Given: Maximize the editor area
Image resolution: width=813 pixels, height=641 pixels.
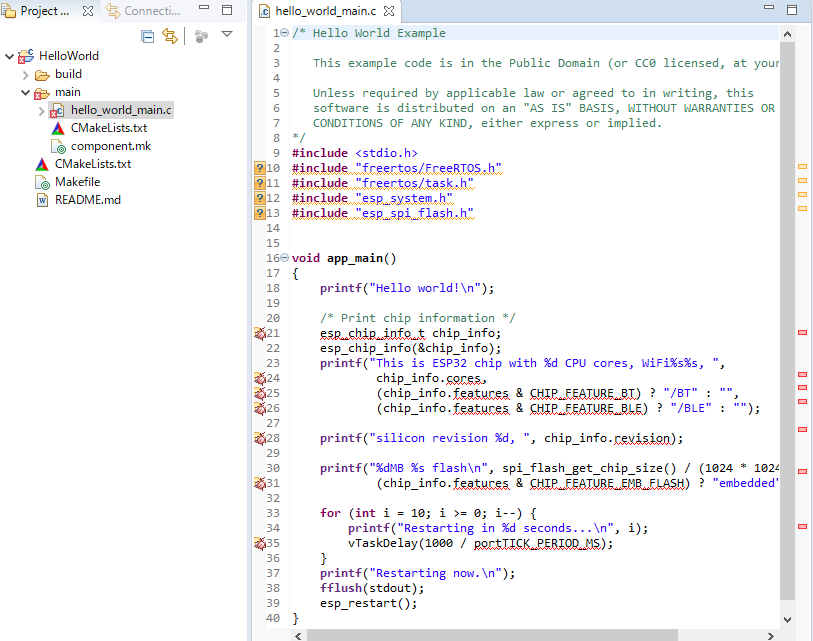Looking at the screenshot, I should (792, 10).
